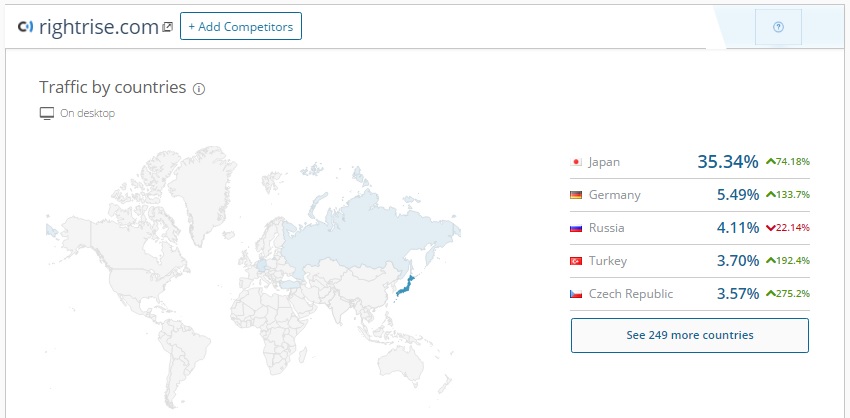Click the SimilarWeb logo beside rightrise.com

[x=25, y=26]
